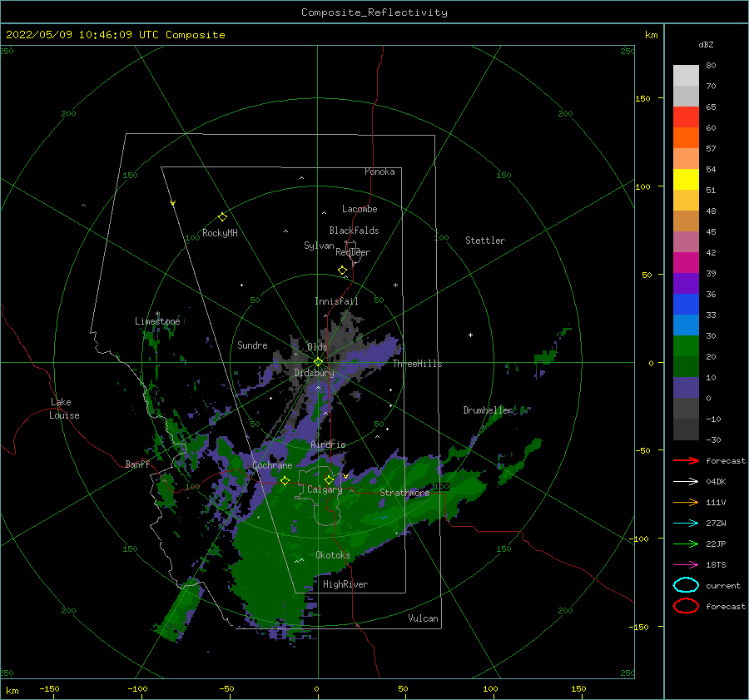Click the ThreeHills label
This screenshot has height=700, width=749.
418,364
